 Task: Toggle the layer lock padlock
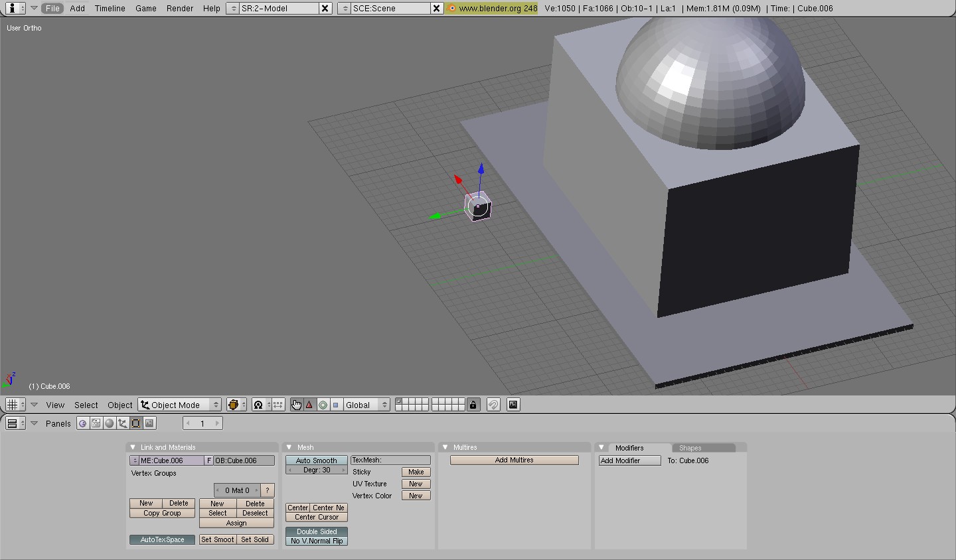click(x=473, y=405)
